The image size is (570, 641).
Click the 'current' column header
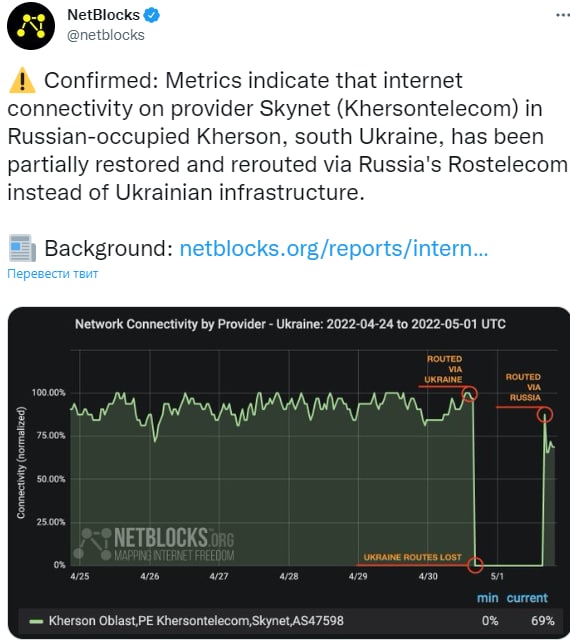527,598
